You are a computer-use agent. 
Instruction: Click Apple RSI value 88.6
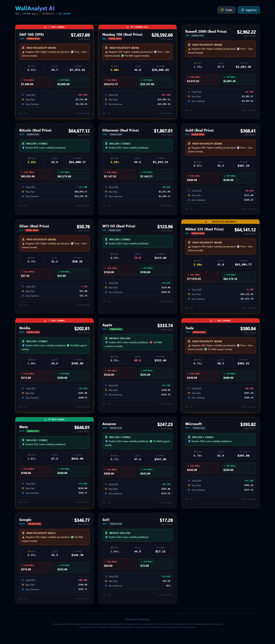tap(137, 360)
